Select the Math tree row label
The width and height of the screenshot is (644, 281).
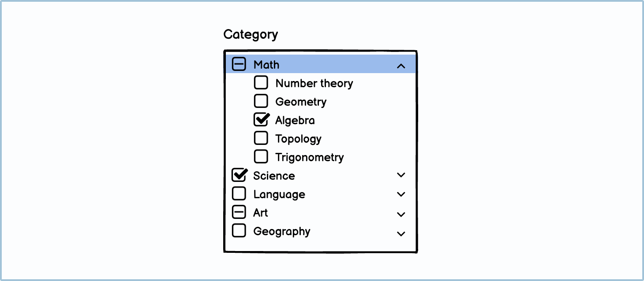[266, 65]
